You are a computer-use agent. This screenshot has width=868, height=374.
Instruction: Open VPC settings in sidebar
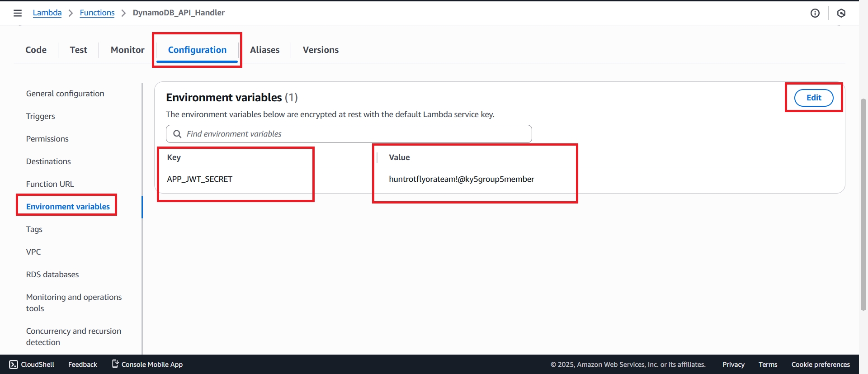tap(33, 252)
